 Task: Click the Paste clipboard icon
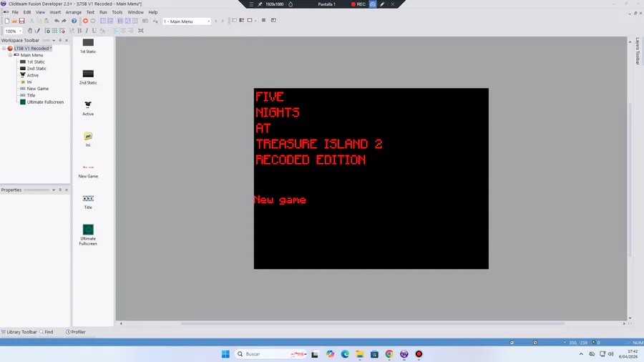click(47, 21)
